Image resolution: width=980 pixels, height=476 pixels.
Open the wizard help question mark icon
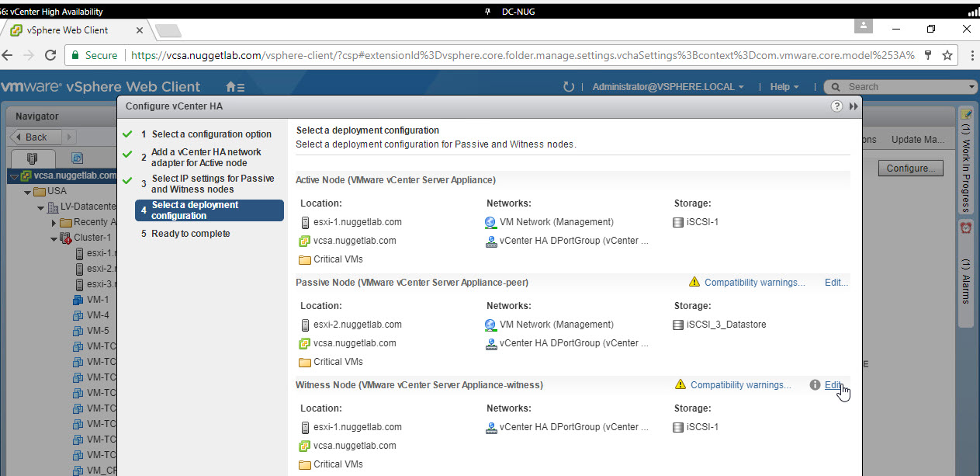(836, 106)
